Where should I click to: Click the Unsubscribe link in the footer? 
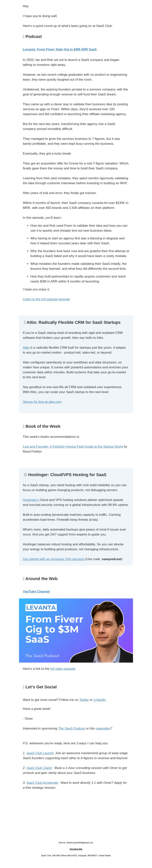tap(76, 849)
